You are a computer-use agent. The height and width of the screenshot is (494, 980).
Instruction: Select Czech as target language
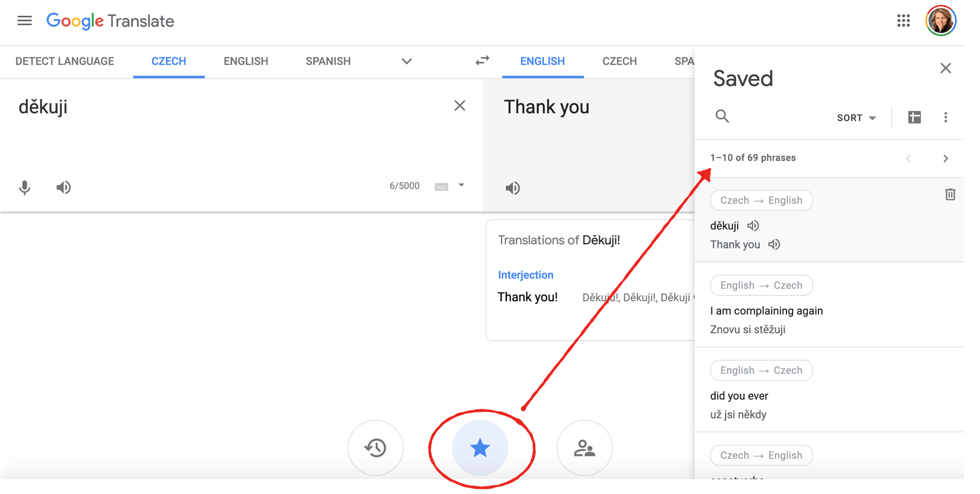[x=620, y=61]
